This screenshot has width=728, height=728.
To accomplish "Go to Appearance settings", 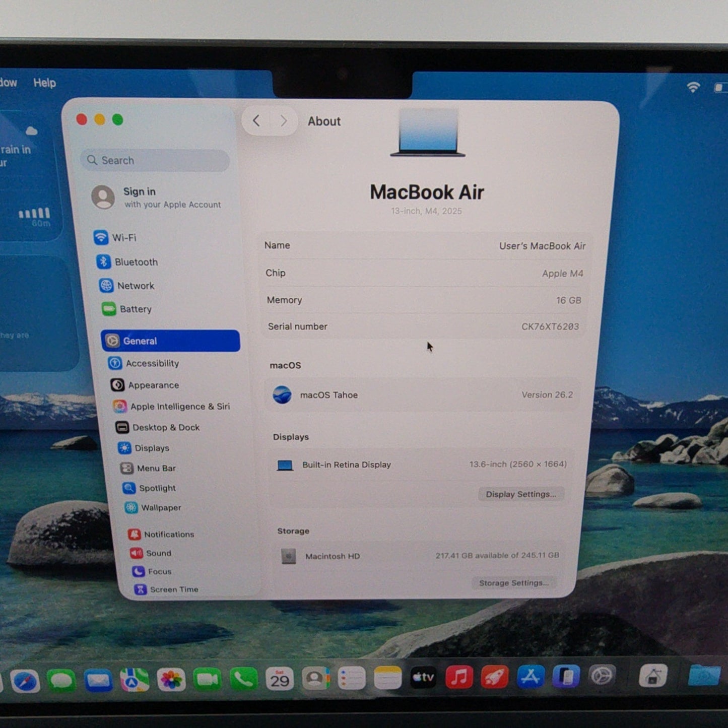I will click(x=145, y=385).
